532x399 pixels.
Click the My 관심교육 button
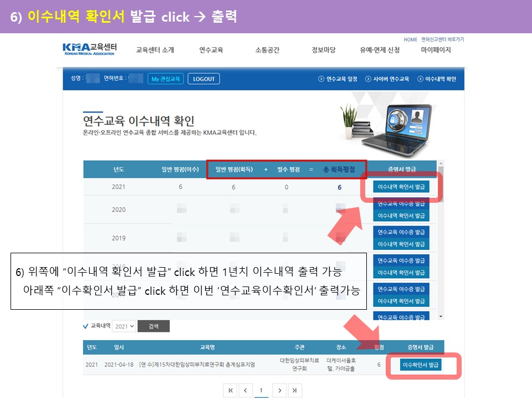point(166,79)
